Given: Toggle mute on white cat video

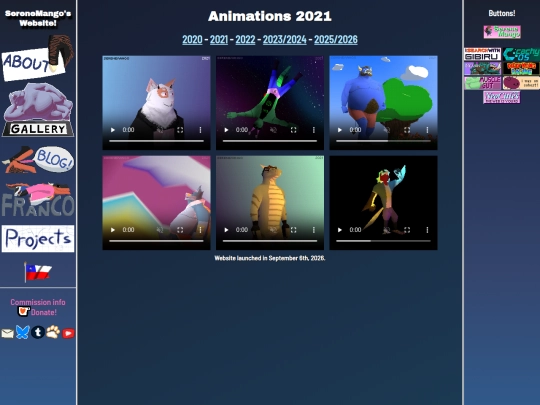Looking at the screenshot, I should click(160, 130).
